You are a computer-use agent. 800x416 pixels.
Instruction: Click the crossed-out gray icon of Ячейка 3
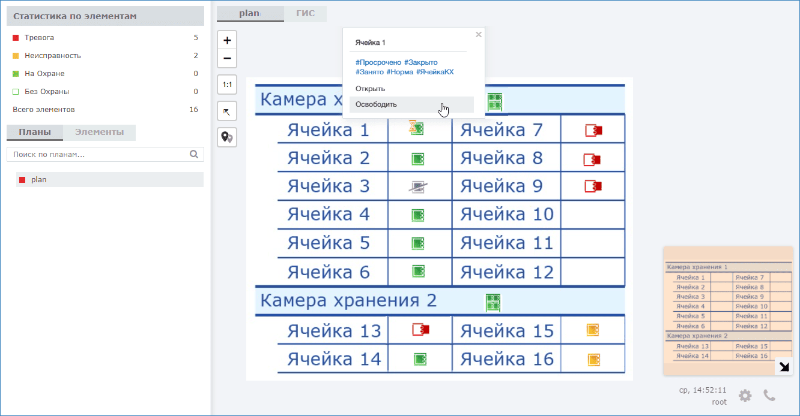coord(418,187)
